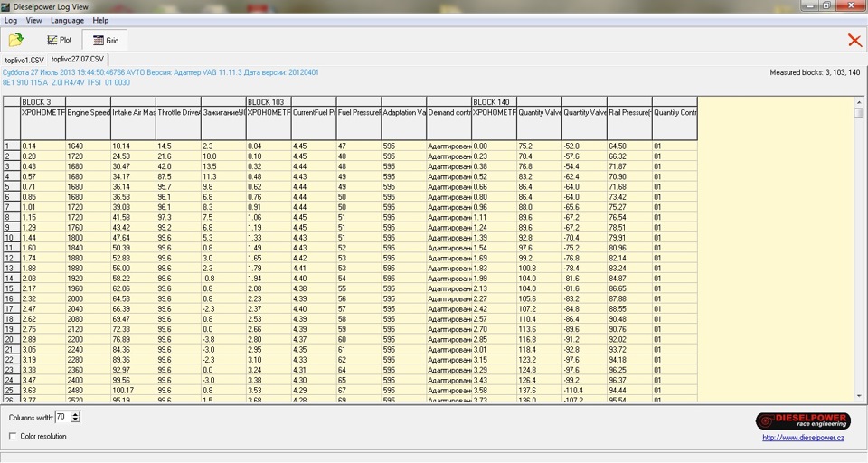
Task: Select the toplivo27.07.CSV tab
Action: click(x=78, y=59)
